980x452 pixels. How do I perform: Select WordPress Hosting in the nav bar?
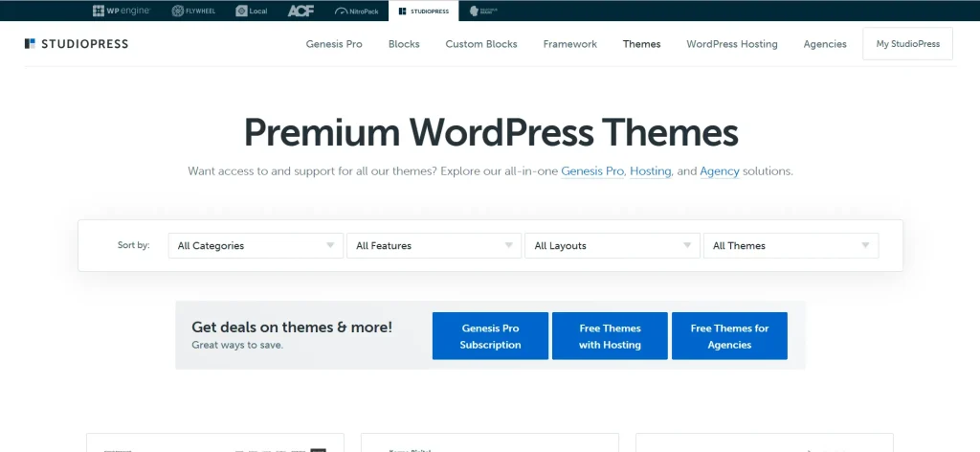[732, 44]
